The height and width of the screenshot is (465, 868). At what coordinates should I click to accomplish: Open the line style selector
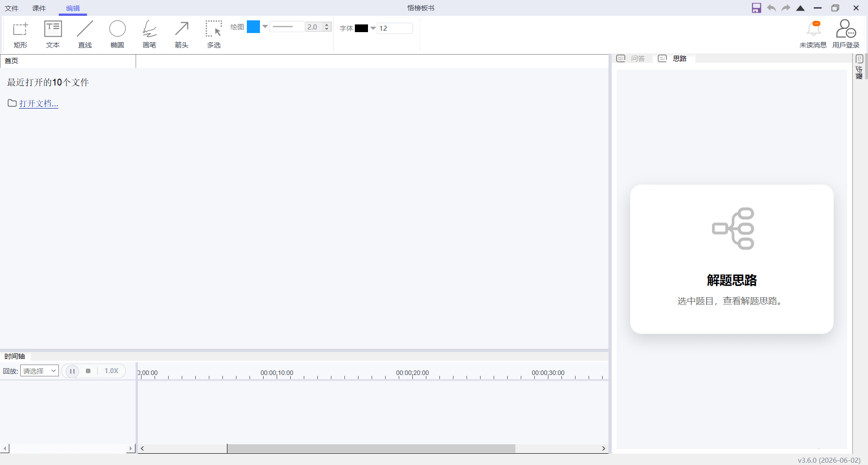point(287,27)
